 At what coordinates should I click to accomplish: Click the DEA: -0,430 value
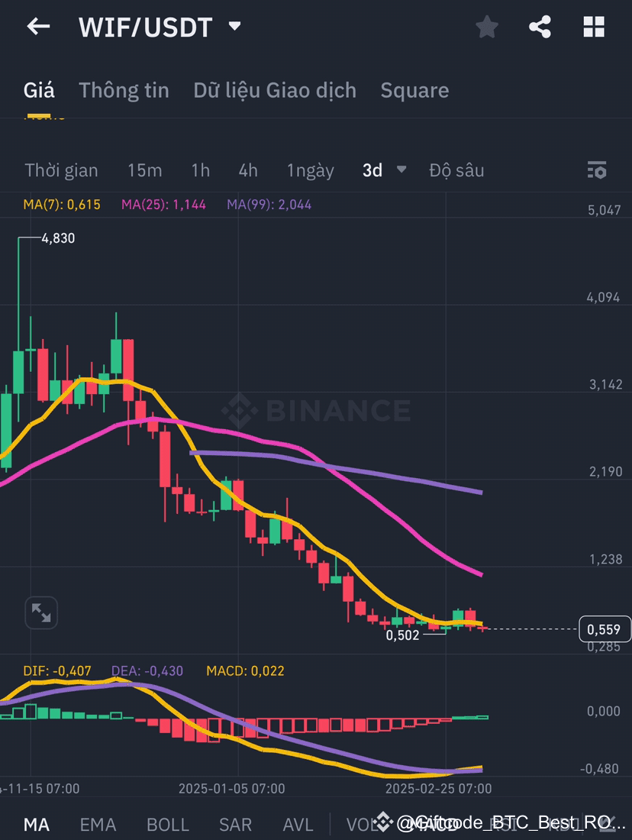pyautogui.click(x=147, y=670)
